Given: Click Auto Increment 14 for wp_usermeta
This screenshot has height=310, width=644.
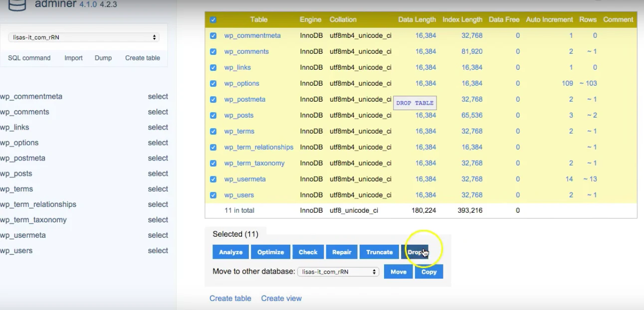Looking at the screenshot, I should pos(569,179).
